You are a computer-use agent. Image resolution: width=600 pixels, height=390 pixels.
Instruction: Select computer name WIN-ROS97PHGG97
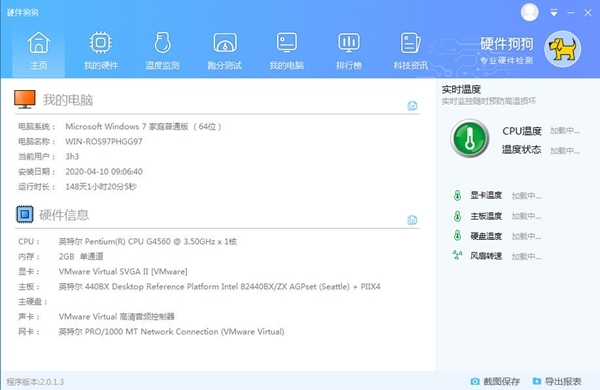104,142
